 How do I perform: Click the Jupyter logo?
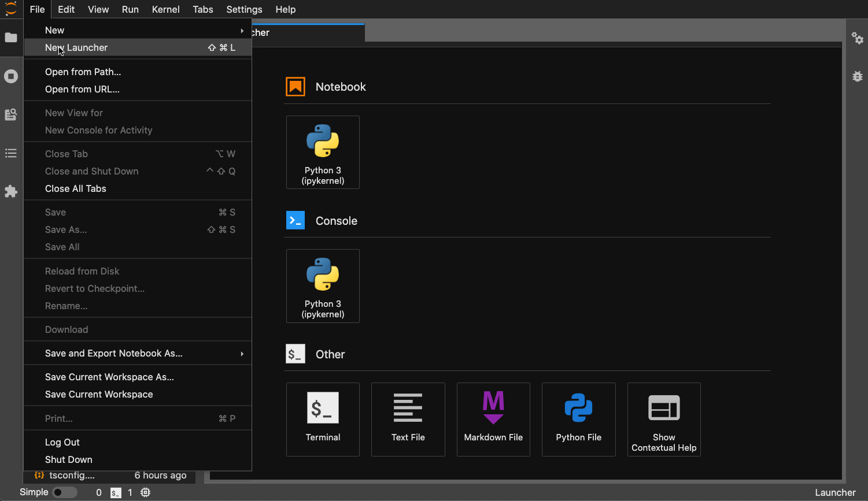tap(10, 9)
